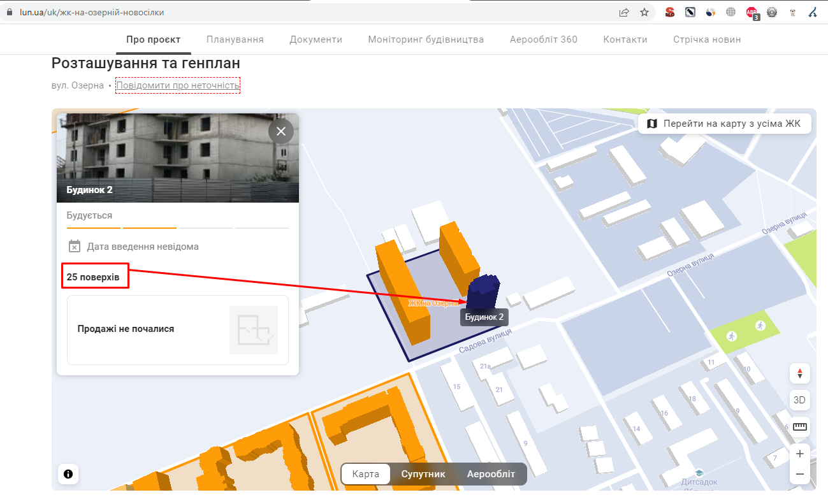The height and width of the screenshot is (504, 828).
Task: Click the gear extension icon
Action: point(772,12)
